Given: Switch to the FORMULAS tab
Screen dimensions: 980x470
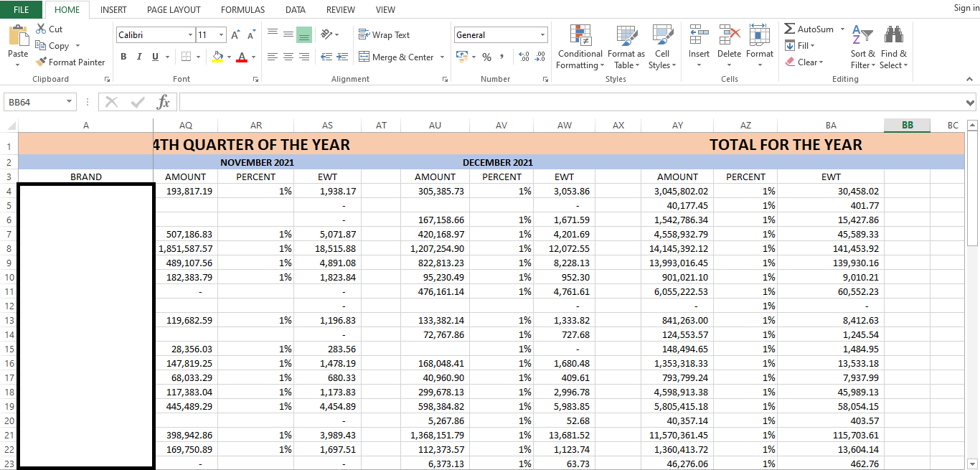Looking at the screenshot, I should [242, 9].
